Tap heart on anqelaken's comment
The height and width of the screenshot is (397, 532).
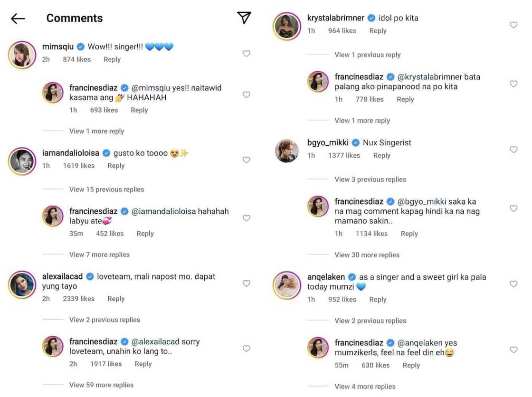513,284
